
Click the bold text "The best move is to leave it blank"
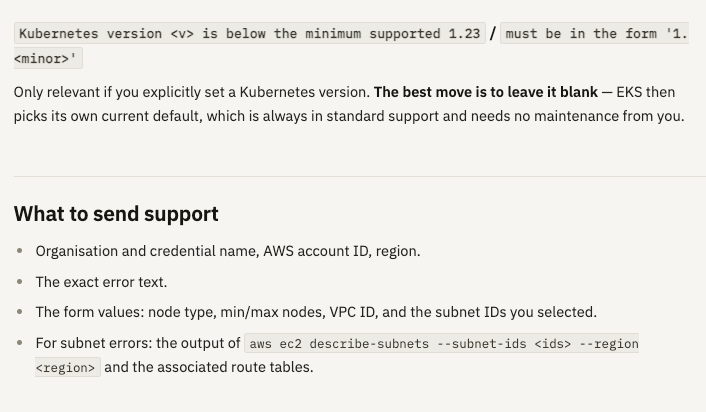486,92
